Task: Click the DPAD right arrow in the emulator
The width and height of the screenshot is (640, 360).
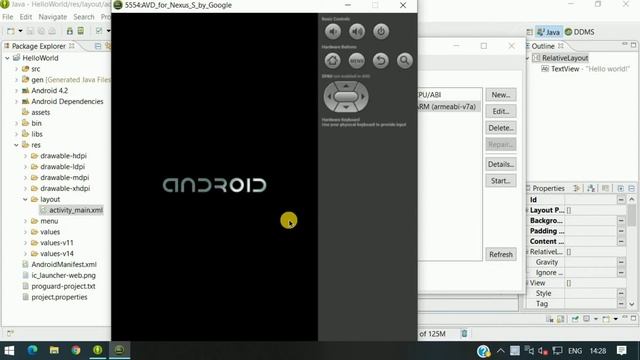Action: pyautogui.click(x=363, y=97)
